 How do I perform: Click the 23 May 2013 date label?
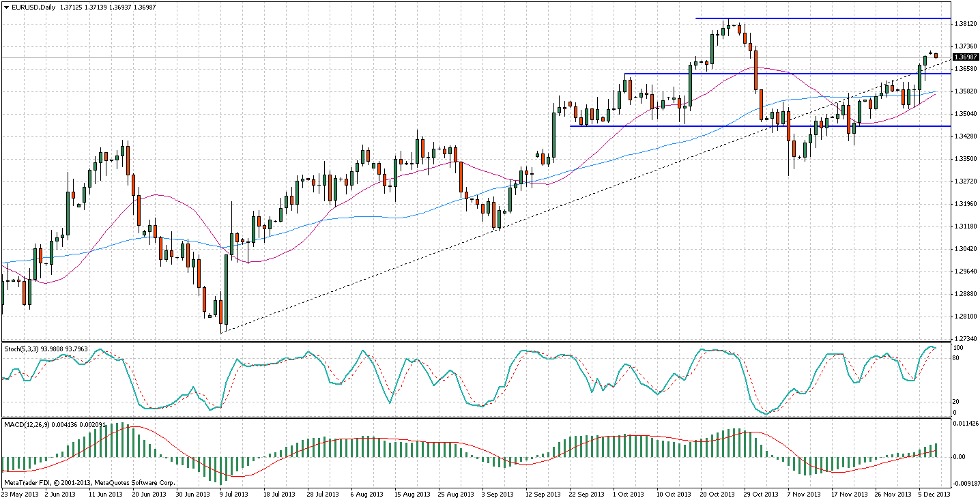[20, 494]
